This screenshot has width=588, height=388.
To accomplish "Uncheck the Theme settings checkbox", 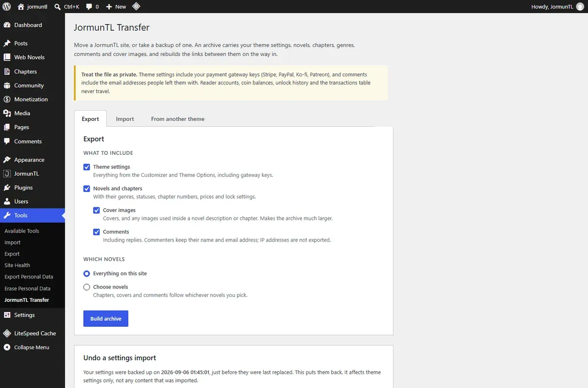I will (87, 167).
